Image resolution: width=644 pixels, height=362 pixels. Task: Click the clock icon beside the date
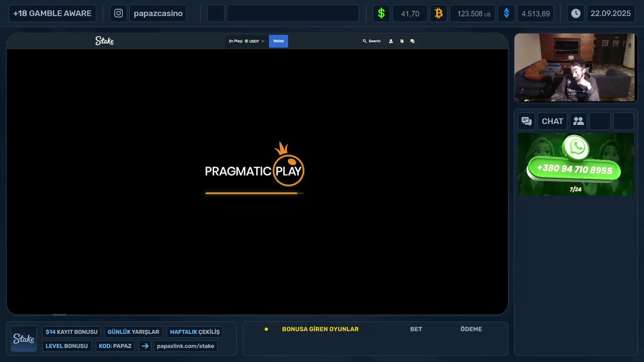[x=576, y=14]
